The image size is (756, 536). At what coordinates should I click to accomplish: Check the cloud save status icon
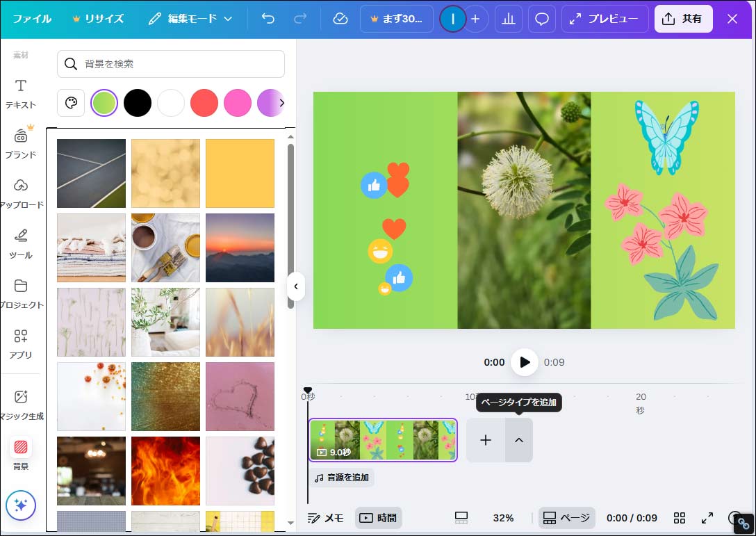click(340, 19)
